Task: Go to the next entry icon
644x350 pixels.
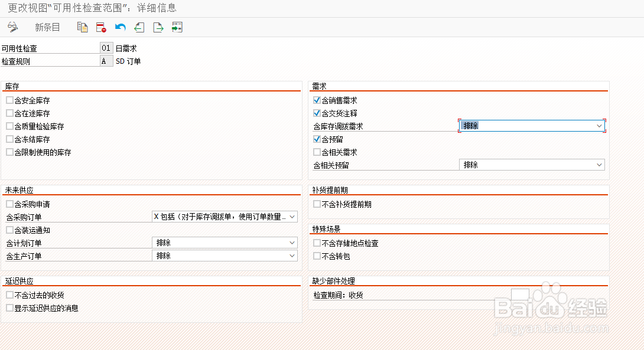Action: tap(158, 28)
